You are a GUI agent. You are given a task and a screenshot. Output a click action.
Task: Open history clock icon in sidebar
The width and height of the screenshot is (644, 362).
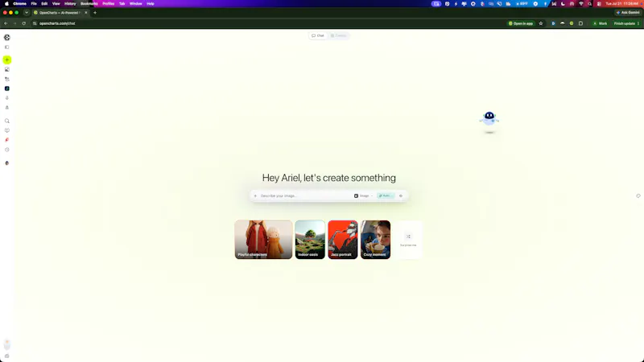click(7, 150)
